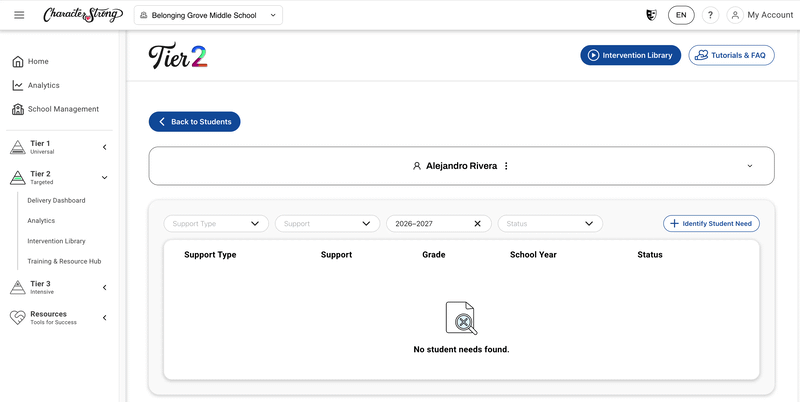The image size is (800, 402).
Task: Click the Grade column header
Action: [434, 255]
